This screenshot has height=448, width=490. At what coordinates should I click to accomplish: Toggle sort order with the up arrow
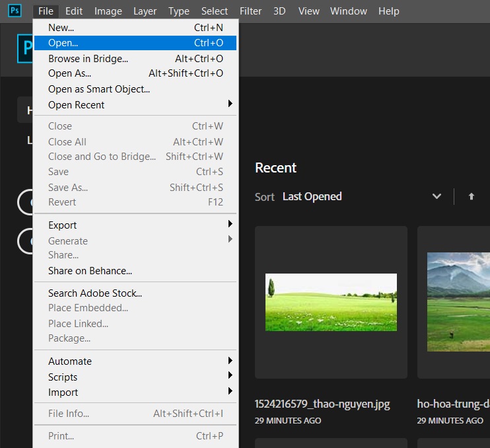click(472, 196)
